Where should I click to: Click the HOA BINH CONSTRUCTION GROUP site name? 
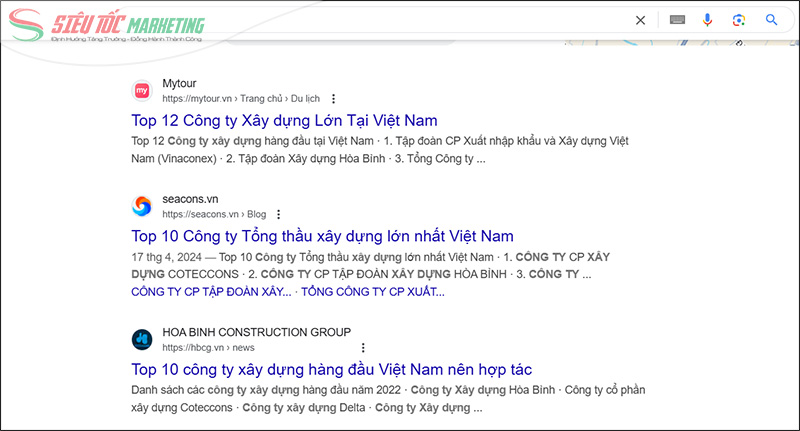coord(257,332)
